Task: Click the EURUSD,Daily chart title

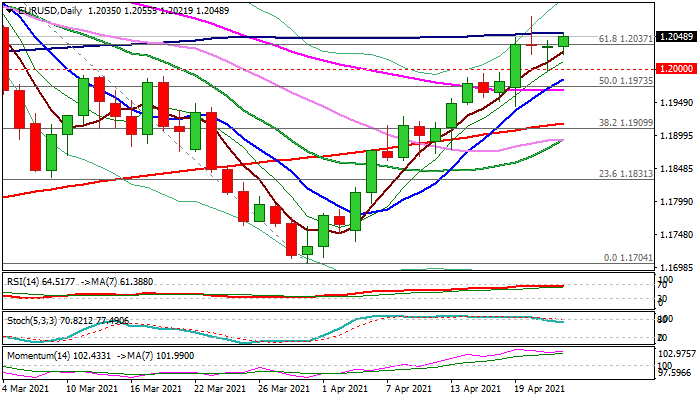Action: [48, 10]
